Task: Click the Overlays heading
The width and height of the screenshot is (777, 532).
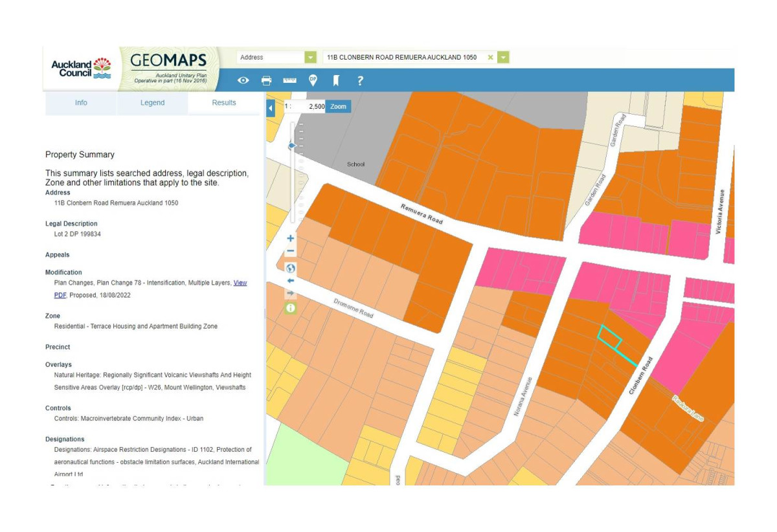Action: tap(58, 365)
